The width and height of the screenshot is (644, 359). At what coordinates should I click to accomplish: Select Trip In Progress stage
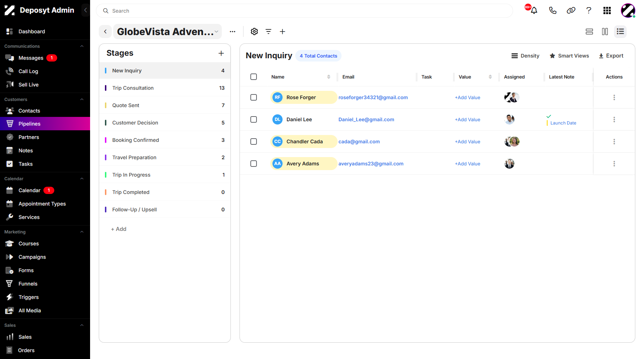[165, 175]
